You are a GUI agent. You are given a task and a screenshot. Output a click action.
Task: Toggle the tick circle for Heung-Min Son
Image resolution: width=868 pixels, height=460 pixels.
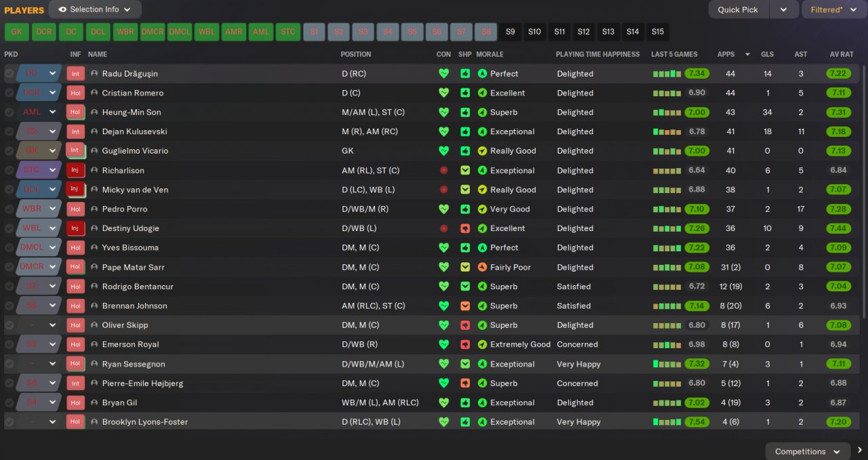pyautogui.click(x=9, y=112)
